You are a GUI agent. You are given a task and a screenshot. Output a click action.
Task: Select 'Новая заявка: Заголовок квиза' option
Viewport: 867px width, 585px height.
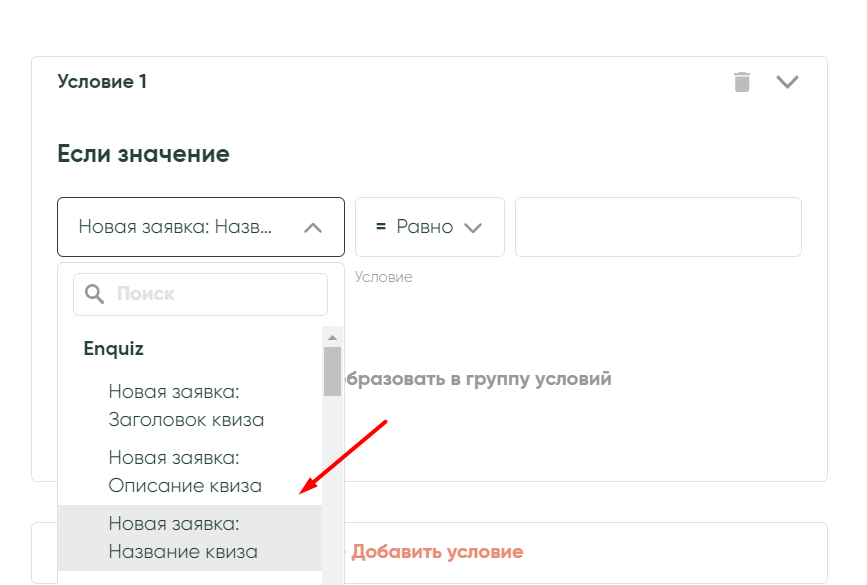click(x=187, y=405)
